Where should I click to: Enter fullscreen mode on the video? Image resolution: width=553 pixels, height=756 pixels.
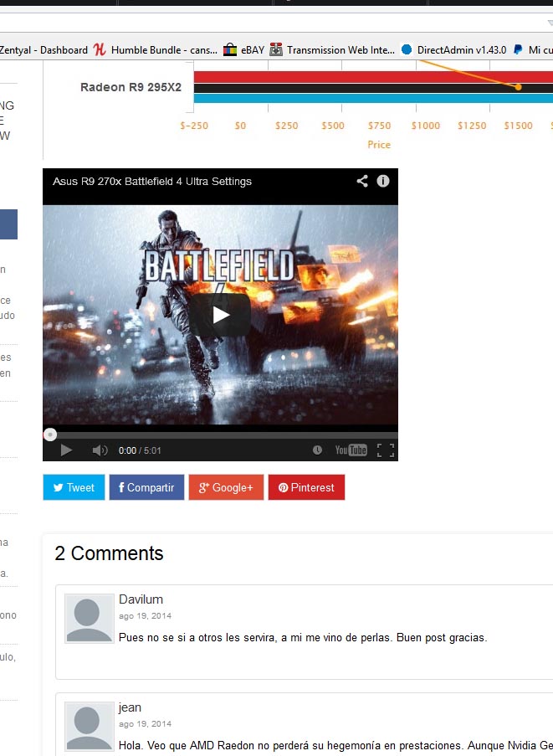[386, 450]
